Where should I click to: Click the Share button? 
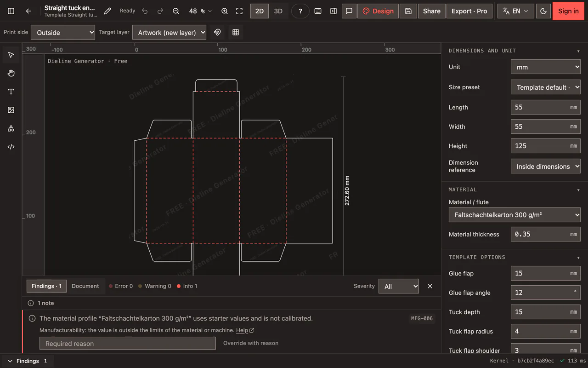pos(432,11)
